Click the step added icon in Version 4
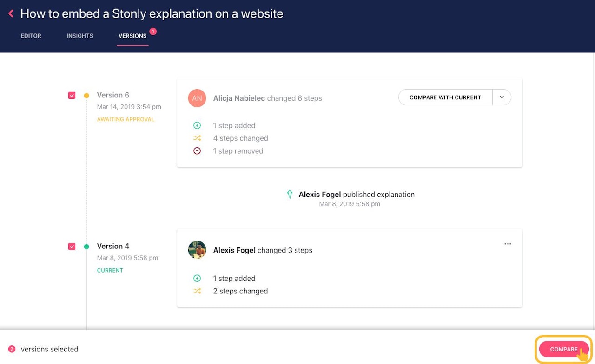Viewport: 595px width, 364px height. (x=197, y=278)
